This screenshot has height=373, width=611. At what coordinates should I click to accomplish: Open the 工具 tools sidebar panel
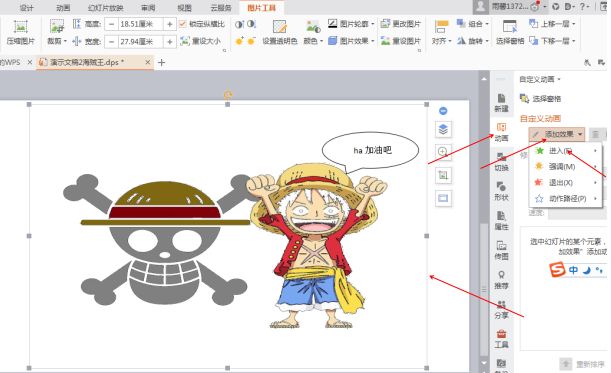click(501, 339)
